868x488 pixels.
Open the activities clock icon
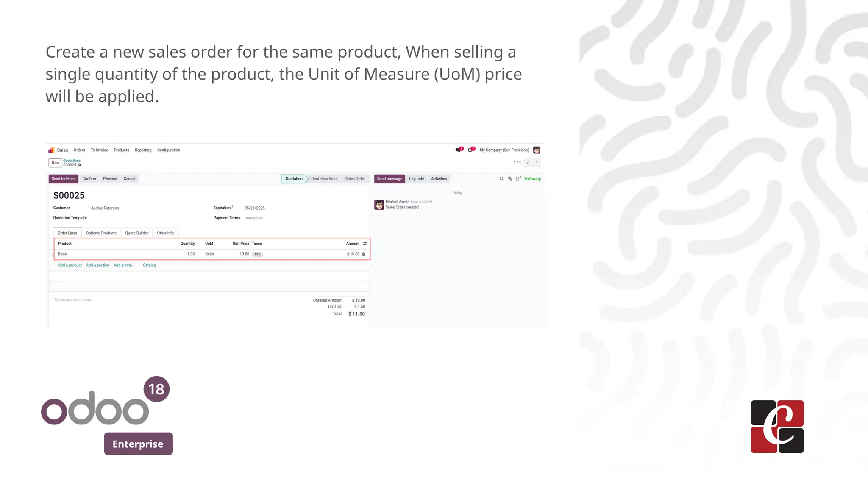[470, 150]
